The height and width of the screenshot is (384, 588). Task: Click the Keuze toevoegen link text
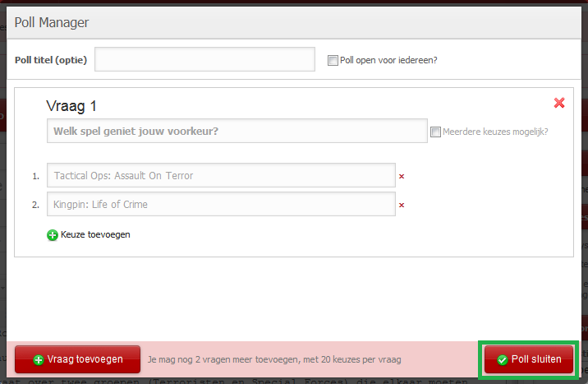coord(95,234)
